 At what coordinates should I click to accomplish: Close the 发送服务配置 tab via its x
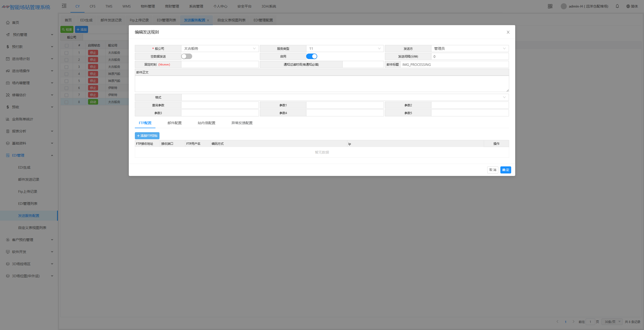point(208,20)
